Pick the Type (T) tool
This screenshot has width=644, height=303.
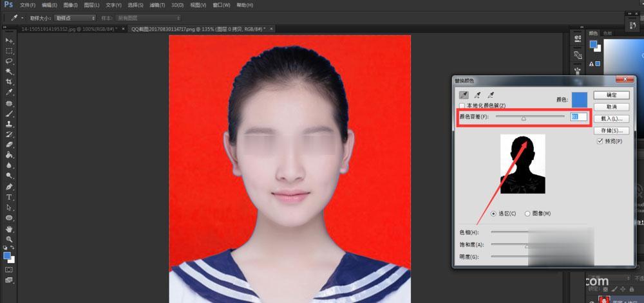9,197
